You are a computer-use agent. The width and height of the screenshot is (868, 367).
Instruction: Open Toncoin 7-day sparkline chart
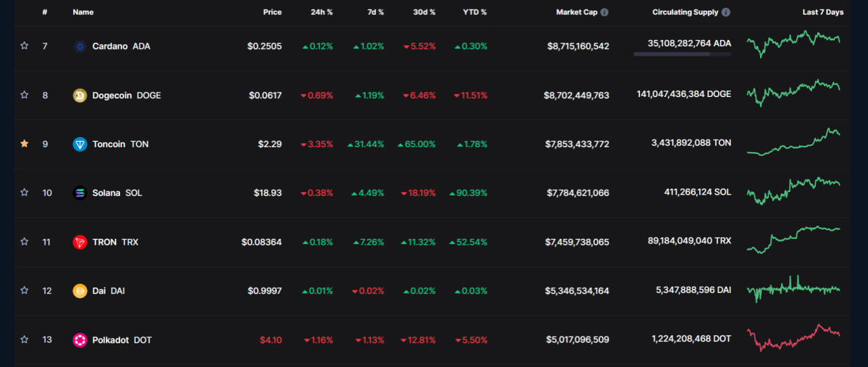pyautogui.click(x=793, y=142)
